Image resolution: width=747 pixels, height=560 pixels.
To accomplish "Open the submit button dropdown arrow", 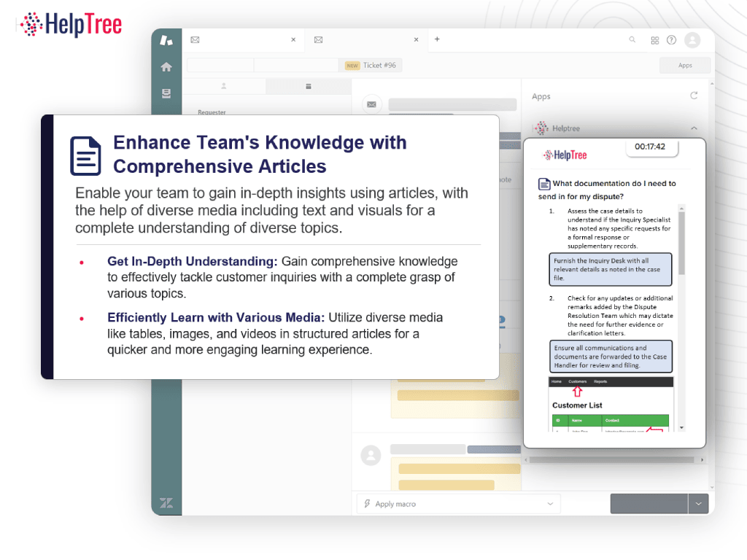I will (x=697, y=503).
